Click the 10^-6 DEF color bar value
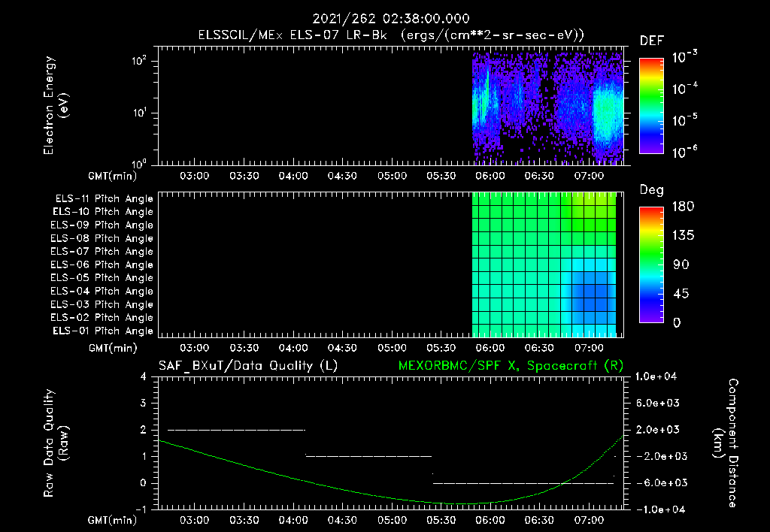 point(684,152)
